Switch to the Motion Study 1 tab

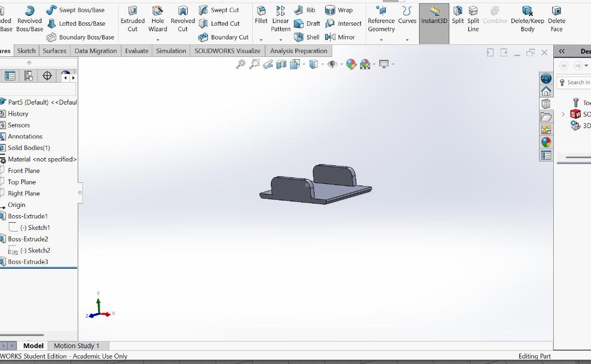pos(77,346)
